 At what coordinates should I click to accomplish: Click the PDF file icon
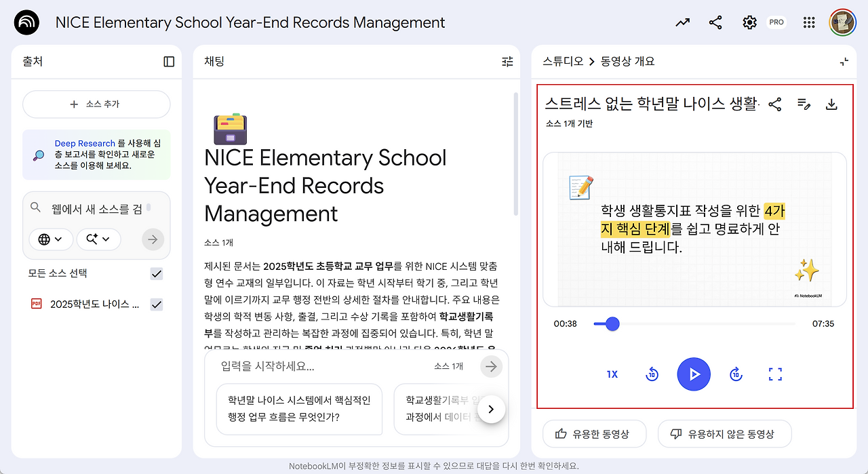point(36,304)
